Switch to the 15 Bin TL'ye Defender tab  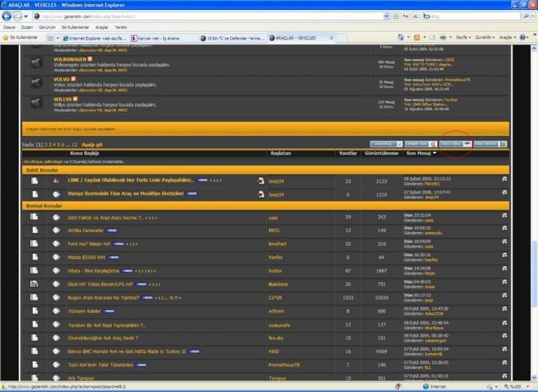click(232, 38)
